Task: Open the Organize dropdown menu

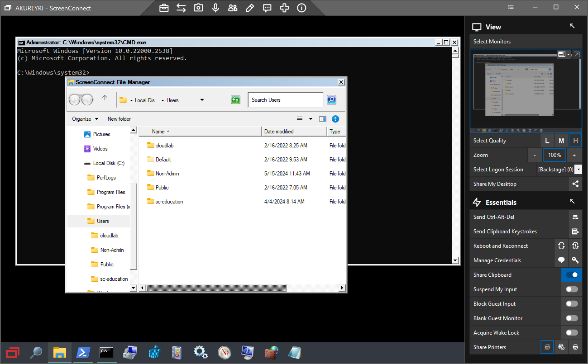Action: pyautogui.click(x=85, y=119)
